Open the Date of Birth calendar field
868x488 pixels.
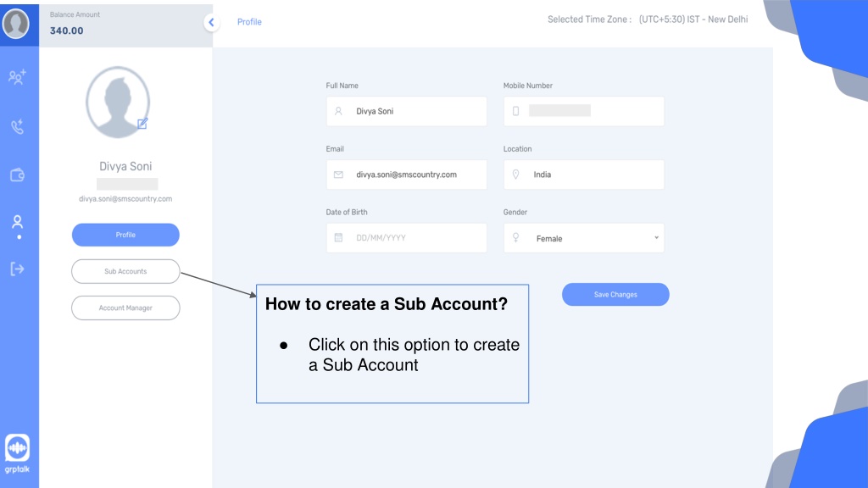(406, 238)
